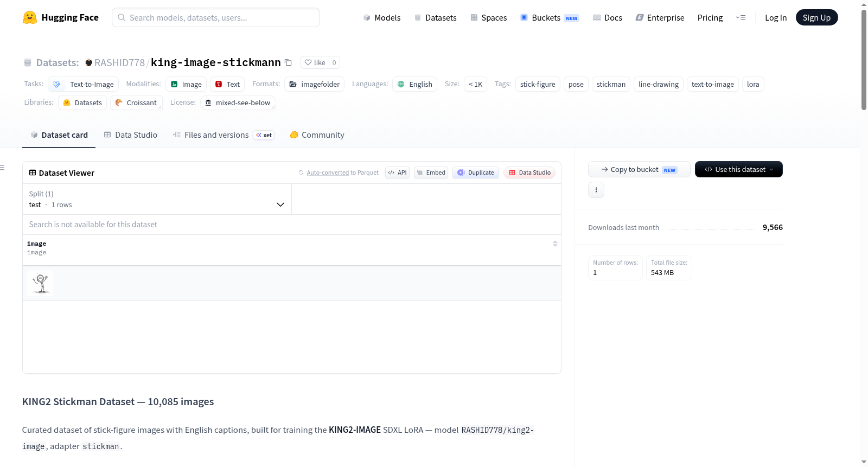The height and width of the screenshot is (467, 868).
Task: Open the three-dots more options button
Action: (596, 190)
